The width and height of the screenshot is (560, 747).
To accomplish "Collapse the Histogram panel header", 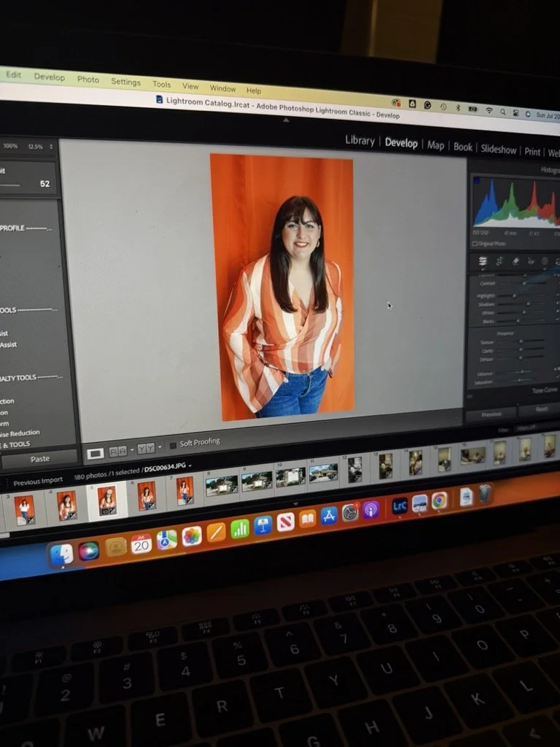I will [550, 169].
